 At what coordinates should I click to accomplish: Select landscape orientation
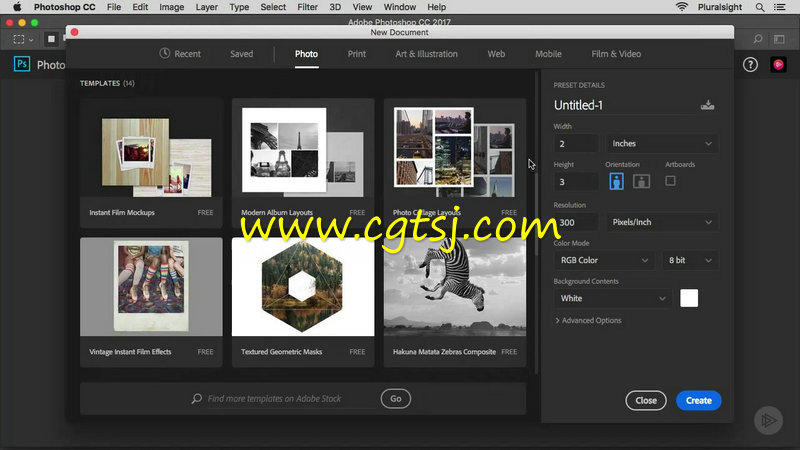coord(641,181)
